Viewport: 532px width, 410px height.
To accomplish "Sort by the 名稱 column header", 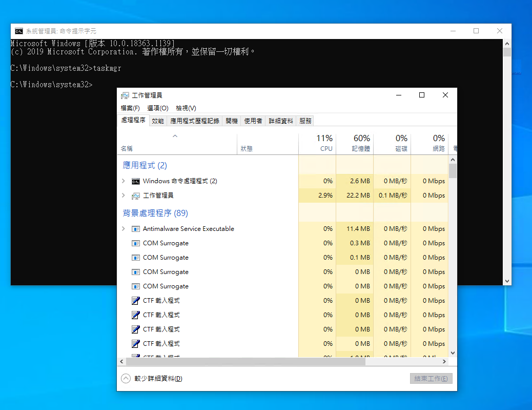I will coord(177,144).
